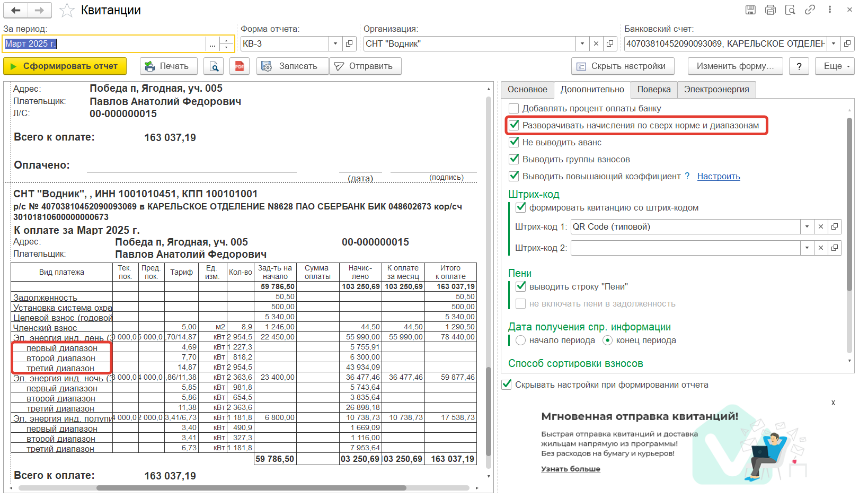Select конец периода radio button

[x=607, y=340]
